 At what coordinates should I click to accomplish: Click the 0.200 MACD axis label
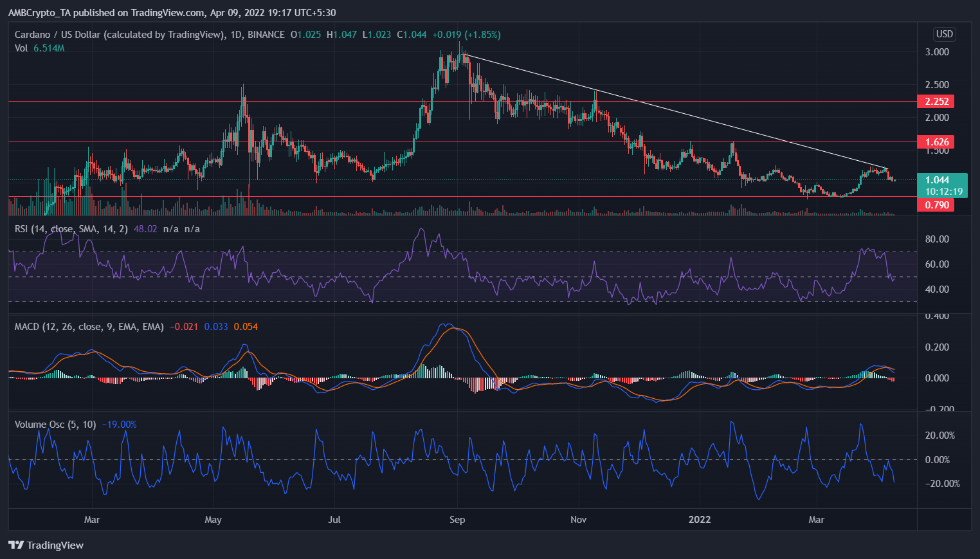(937, 347)
